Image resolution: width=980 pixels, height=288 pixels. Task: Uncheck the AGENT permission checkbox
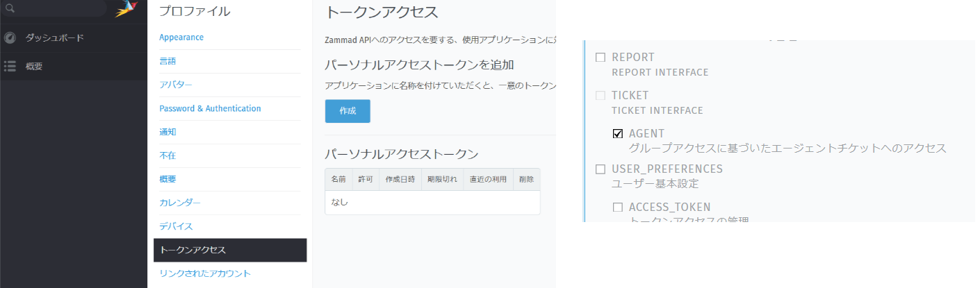pos(618,134)
